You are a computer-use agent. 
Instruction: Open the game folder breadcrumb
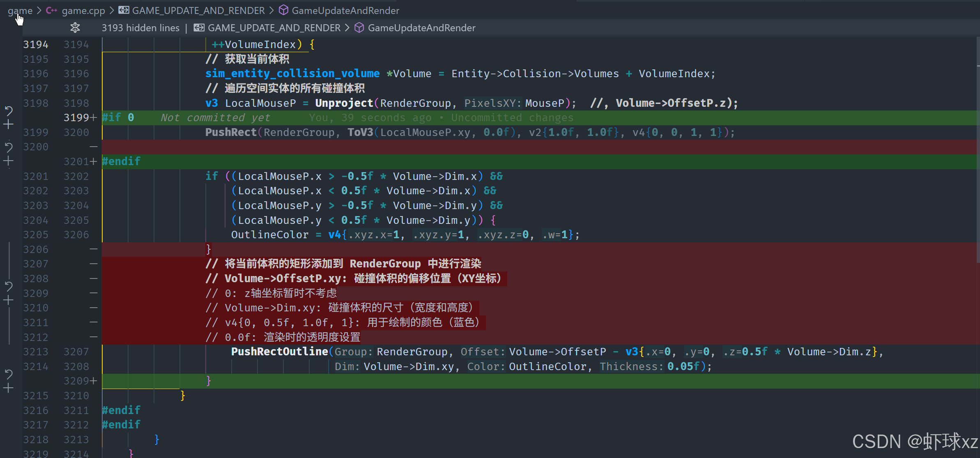coord(20,10)
